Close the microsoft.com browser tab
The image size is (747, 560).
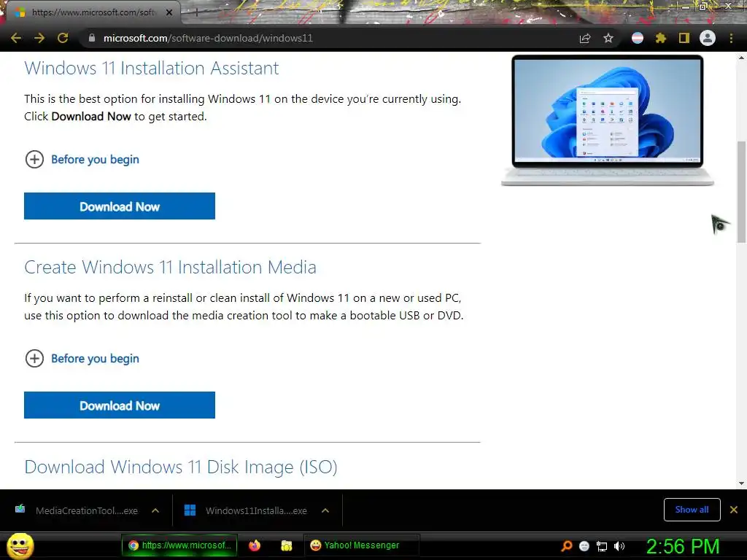coord(169,12)
